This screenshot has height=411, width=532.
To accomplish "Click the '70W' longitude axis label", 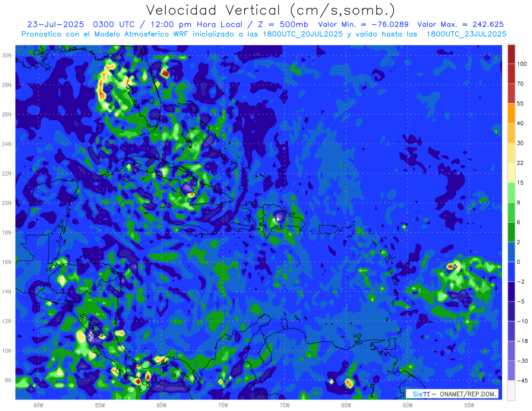I will 285,405.
